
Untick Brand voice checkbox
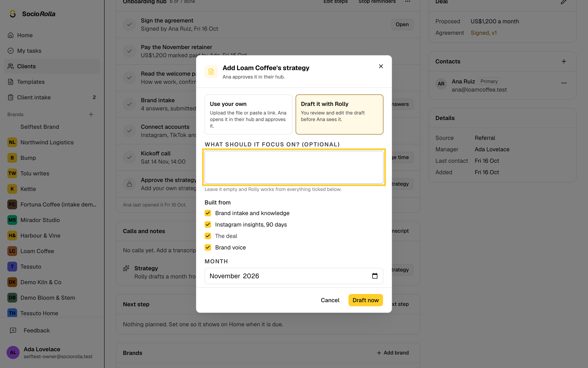click(x=208, y=247)
